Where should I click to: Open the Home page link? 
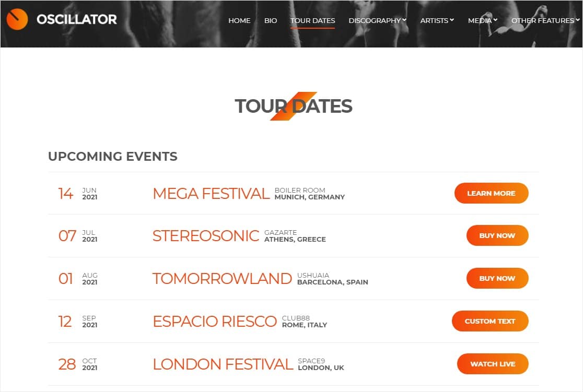tap(239, 20)
